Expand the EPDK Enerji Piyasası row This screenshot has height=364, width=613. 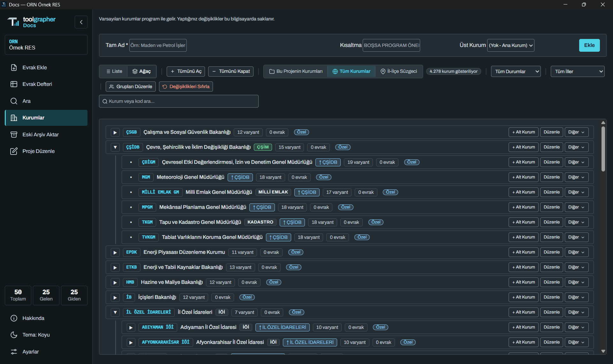(x=115, y=252)
